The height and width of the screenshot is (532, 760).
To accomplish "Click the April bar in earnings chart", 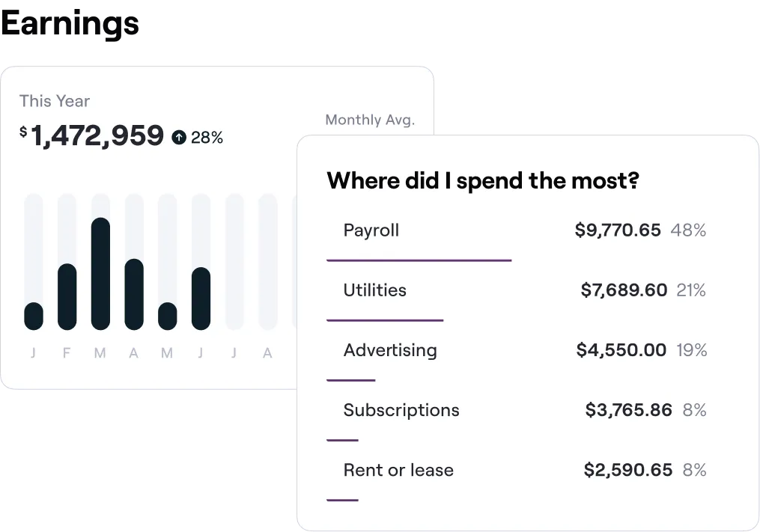I will (x=134, y=294).
